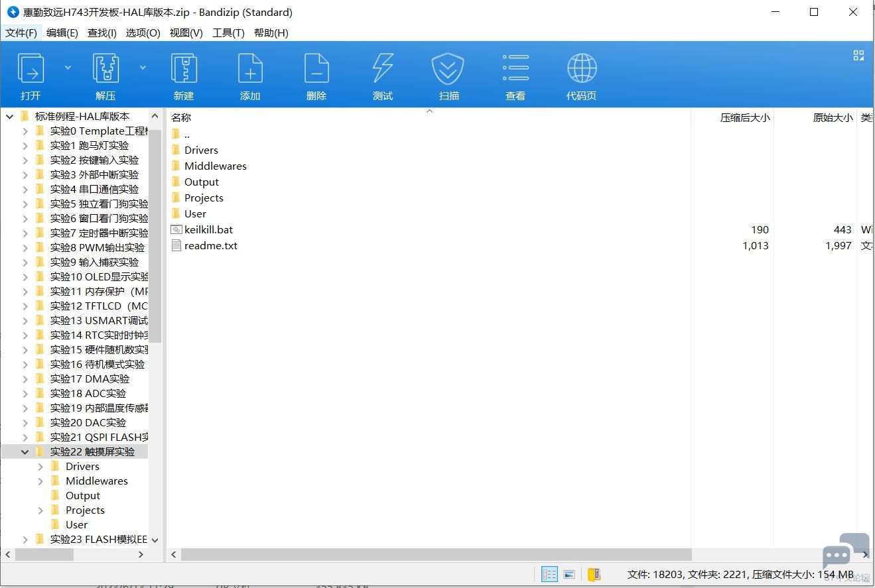Image resolution: width=875 pixels, height=588 pixels.
Task: Select 实验21 QSPI FLASH in the folder tree
Action: coord(99,437)
